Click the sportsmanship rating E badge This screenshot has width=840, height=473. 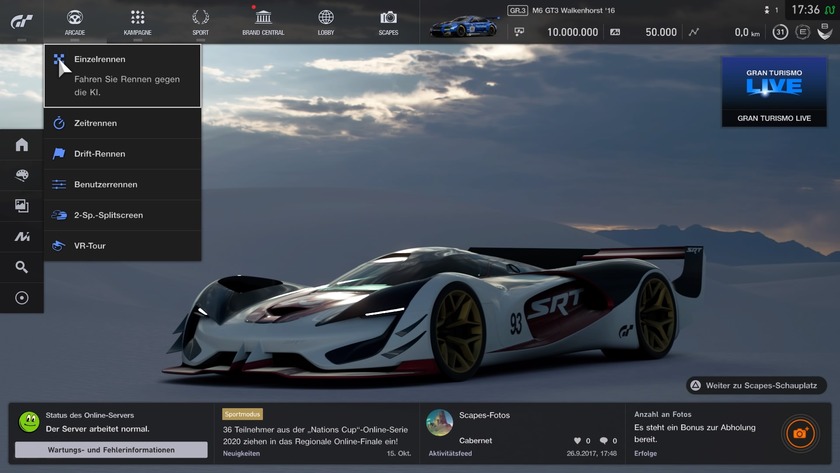802,32
